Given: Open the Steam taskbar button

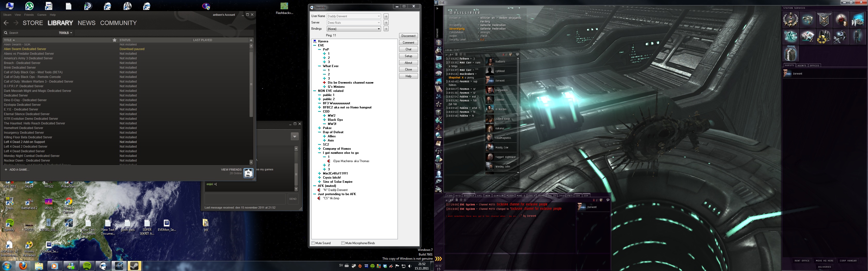Looking at the screenshot, I should point(135,266).
